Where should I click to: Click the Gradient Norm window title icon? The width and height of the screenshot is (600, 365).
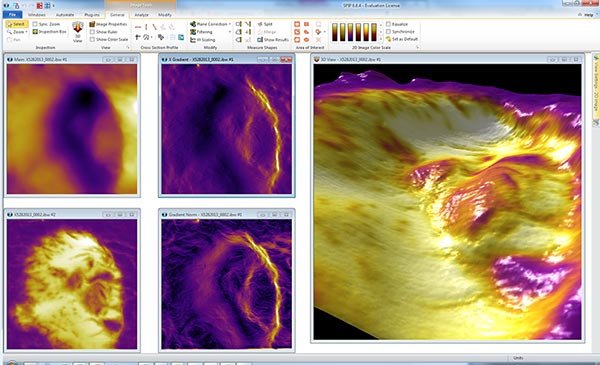(164, 215)
